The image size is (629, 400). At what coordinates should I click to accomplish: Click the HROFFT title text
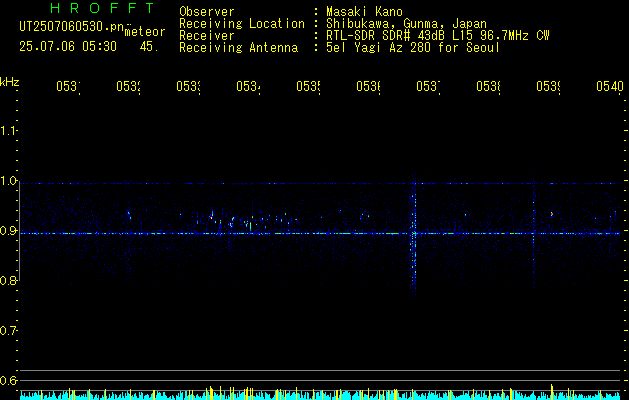tap(103, 8)
